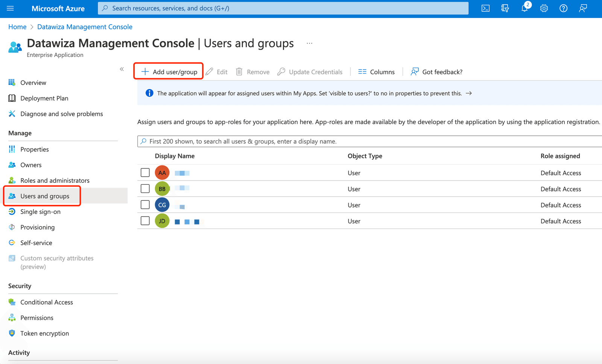Click the ellipsis more options beside the page title
Viewport: 602px width, 364px height.
309,43
